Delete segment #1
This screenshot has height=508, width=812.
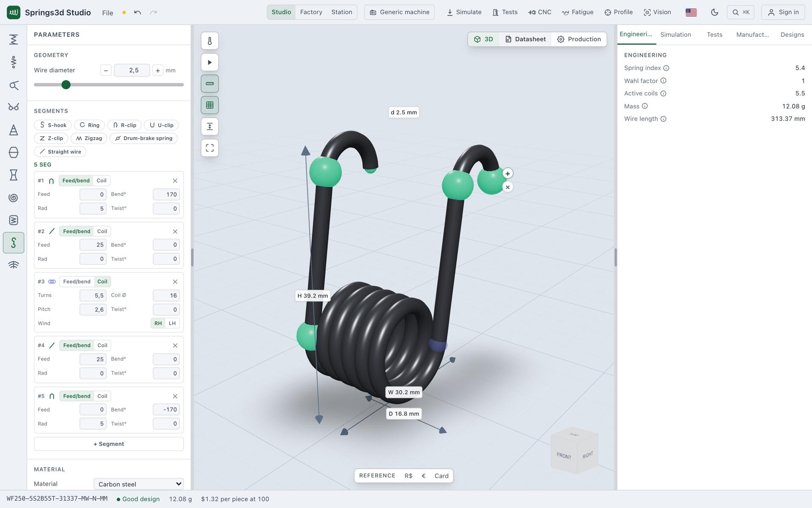(x=175, y=181)
